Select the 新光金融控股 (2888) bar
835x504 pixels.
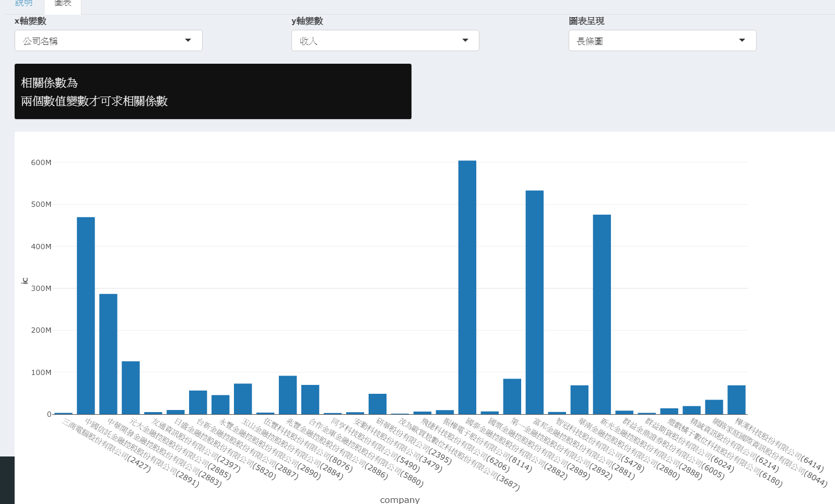pos(602,313)
